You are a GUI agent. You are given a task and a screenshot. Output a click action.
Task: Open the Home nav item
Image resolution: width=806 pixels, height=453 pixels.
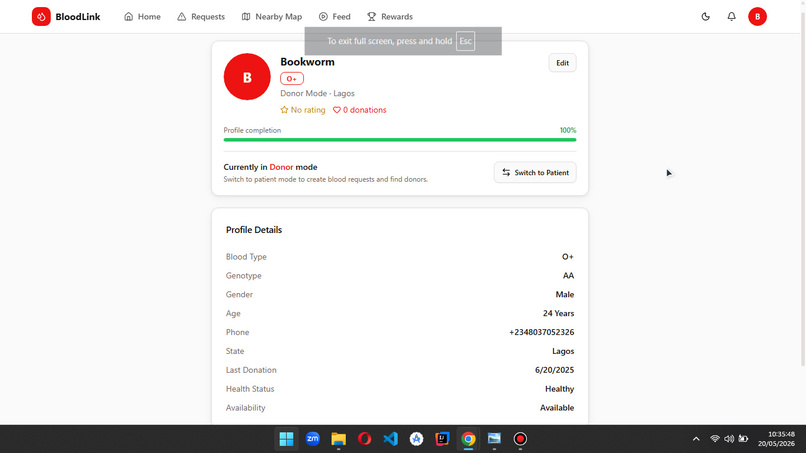[x=142, y=16]
